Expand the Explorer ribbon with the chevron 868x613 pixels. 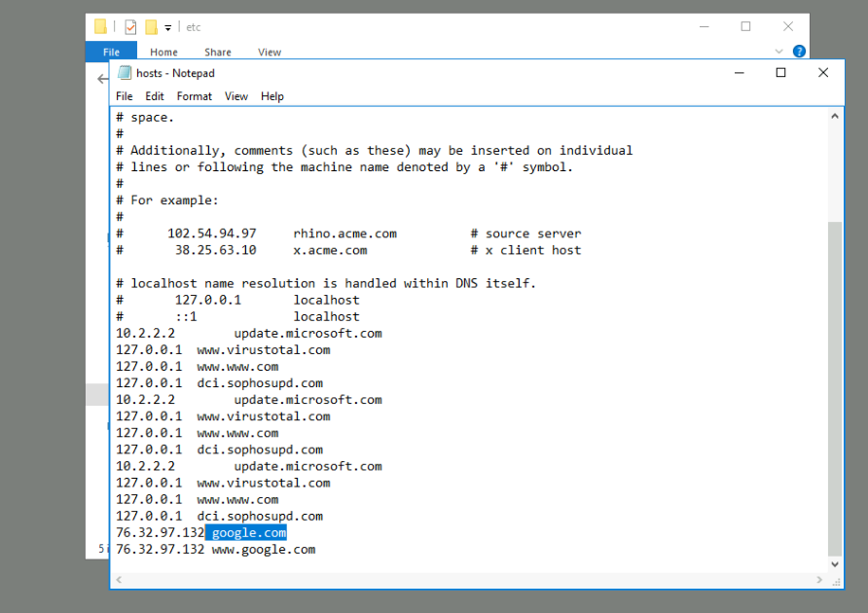click(x=778, y=52)
